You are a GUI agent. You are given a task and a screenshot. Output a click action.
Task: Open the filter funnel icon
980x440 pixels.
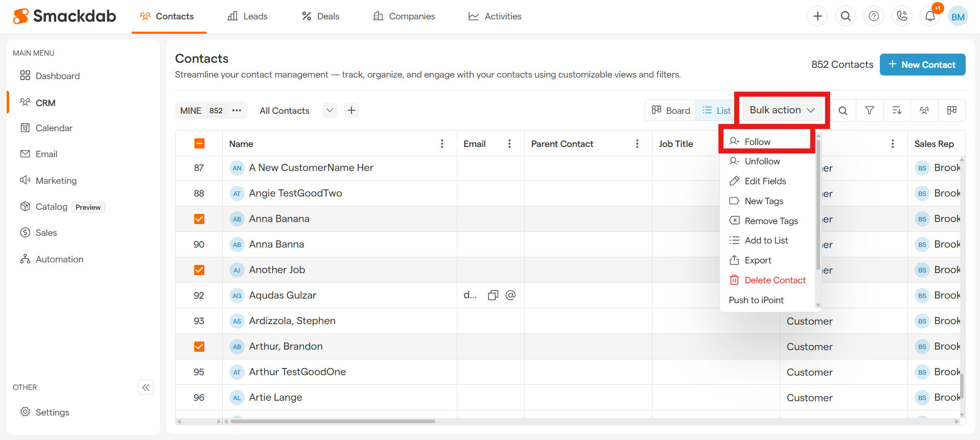[869, 110]
